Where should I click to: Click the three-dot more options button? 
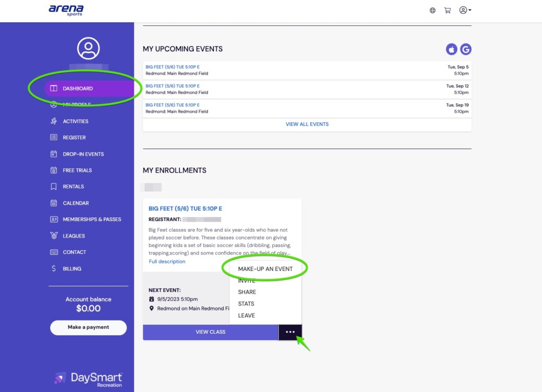pos(290,332)
